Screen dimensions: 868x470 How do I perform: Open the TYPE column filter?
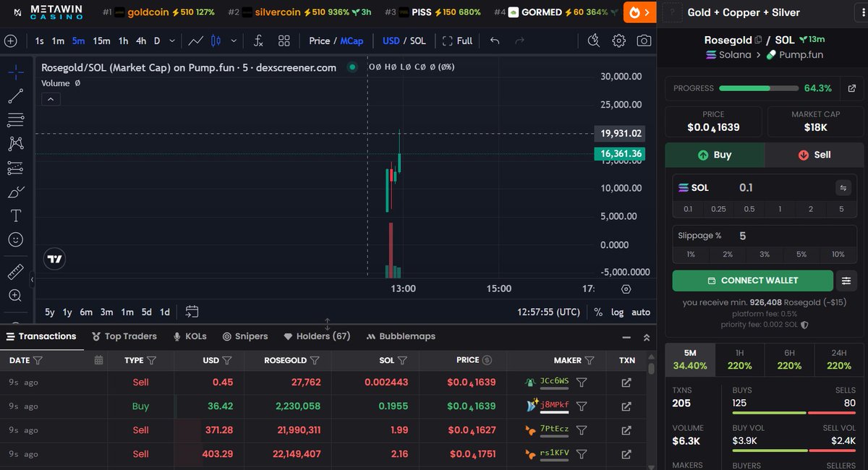152,360
